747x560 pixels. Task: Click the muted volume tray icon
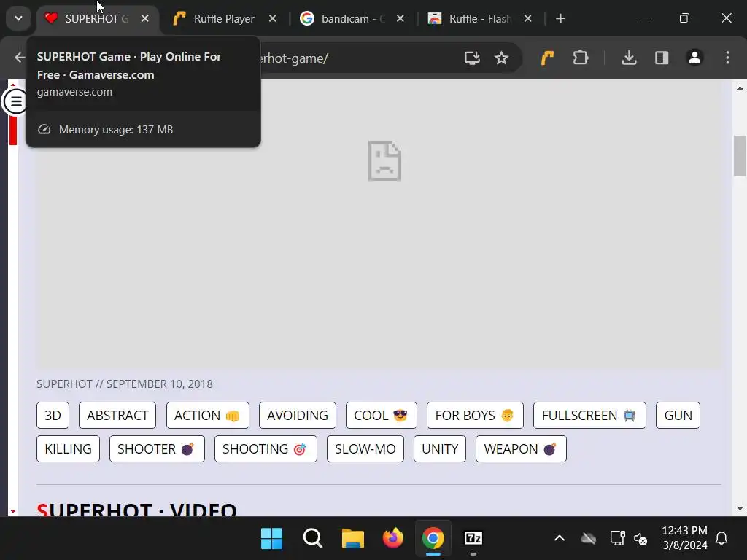640,539
